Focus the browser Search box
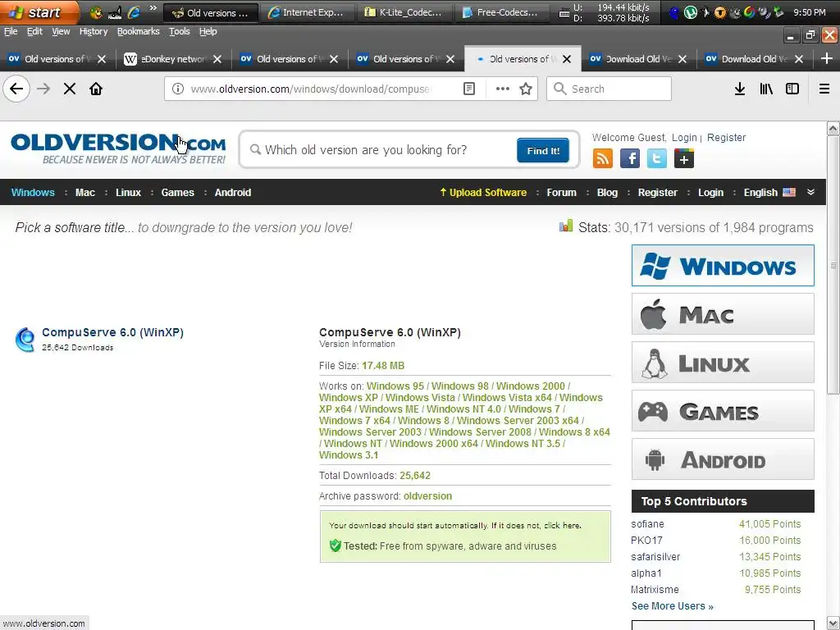This screenshot has height=630, width=840. click(x=609, y=89)
